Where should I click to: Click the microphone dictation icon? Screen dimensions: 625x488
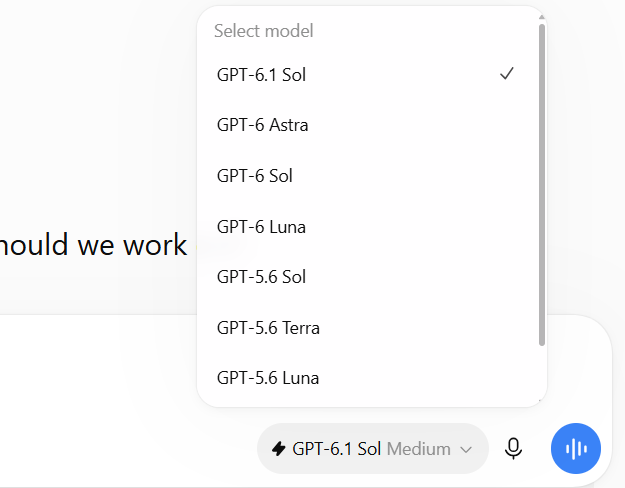(513, 449)
